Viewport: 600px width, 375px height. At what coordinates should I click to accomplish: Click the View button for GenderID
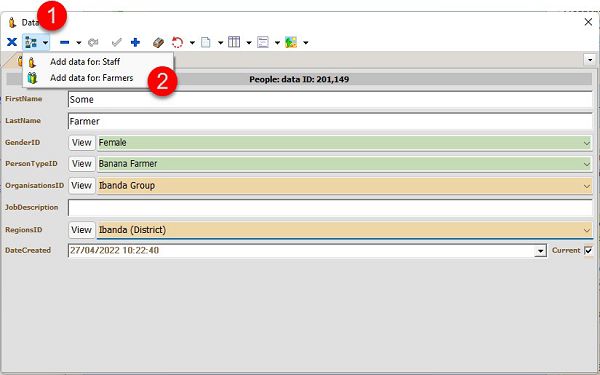click(82, 143)
